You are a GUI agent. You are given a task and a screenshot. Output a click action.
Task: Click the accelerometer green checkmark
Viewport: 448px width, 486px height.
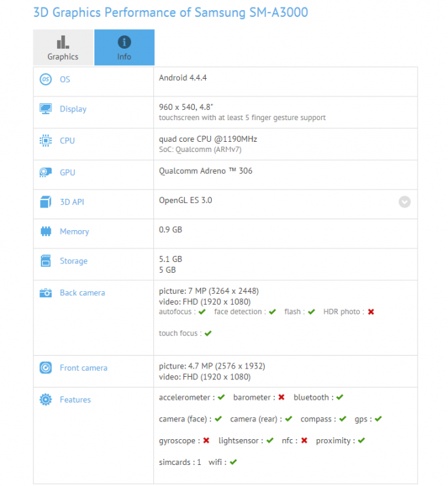click(221, 397)
